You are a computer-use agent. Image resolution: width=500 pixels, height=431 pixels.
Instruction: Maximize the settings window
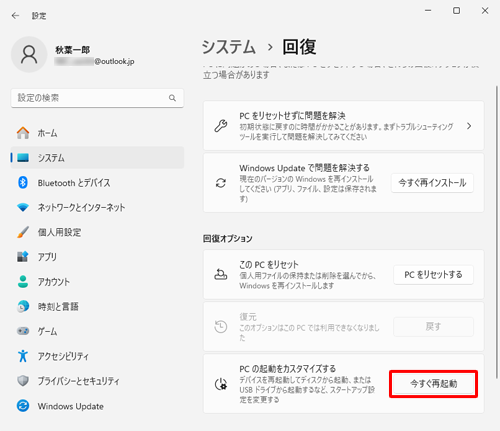[x=456, y=11]
